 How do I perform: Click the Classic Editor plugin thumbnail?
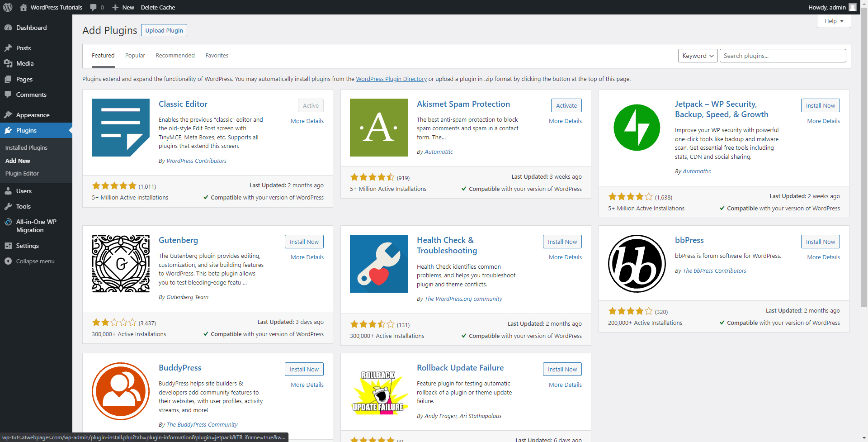point(121,128)
